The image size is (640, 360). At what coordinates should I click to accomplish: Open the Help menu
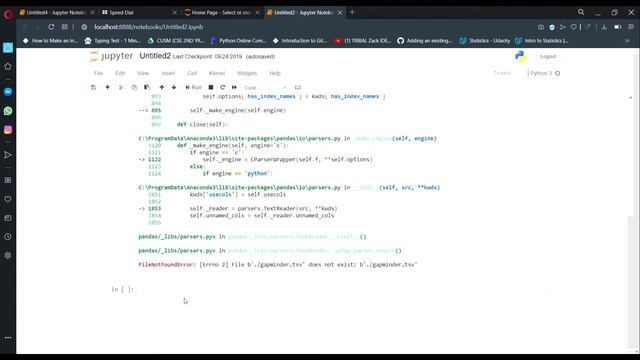275,73
